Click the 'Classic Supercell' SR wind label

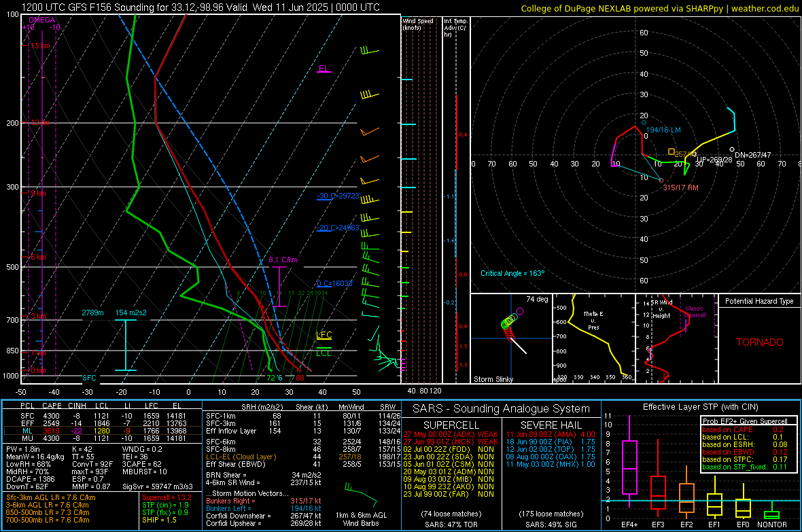(x=695, y=312)
